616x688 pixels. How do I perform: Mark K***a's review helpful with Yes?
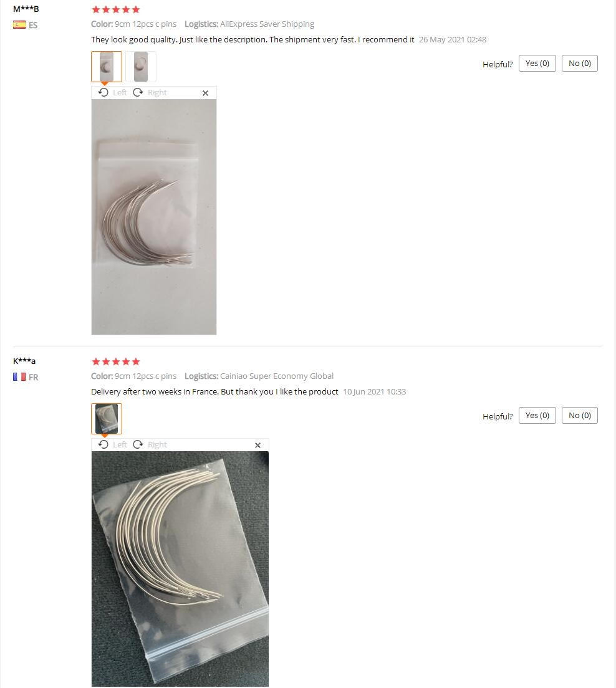pos(537,415)
